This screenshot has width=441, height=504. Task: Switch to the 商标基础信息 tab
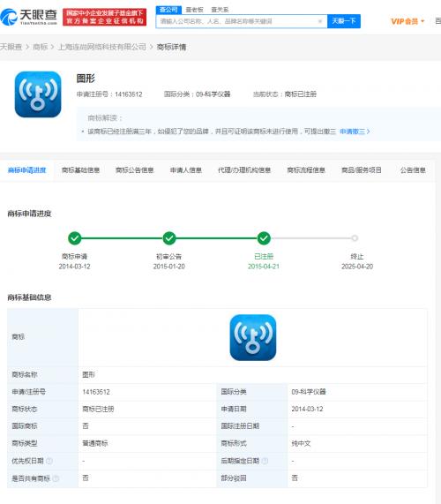pyautogui.click(x=80, y=170)
